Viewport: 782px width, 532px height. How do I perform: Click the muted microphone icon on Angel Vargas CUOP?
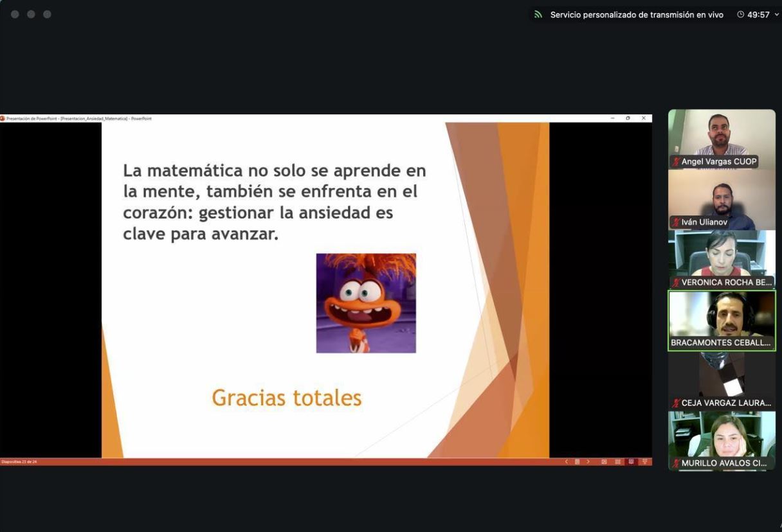(x=676, y=162)
